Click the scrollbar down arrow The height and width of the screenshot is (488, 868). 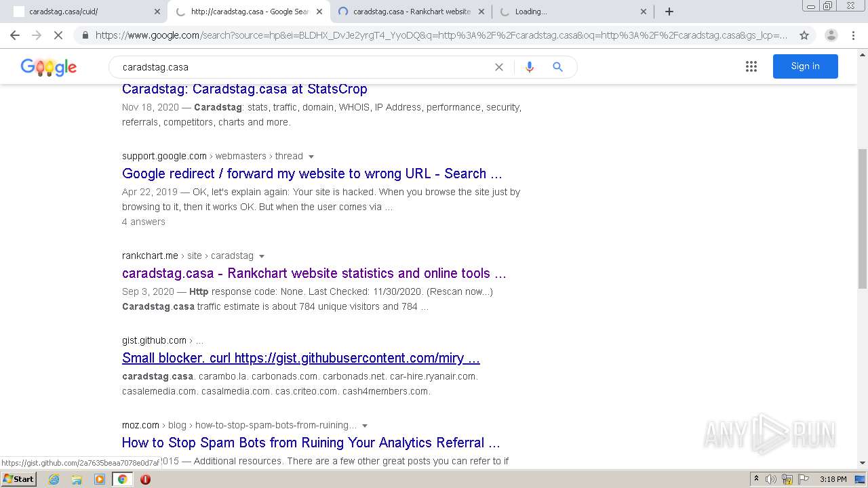(x=863, y=464)
